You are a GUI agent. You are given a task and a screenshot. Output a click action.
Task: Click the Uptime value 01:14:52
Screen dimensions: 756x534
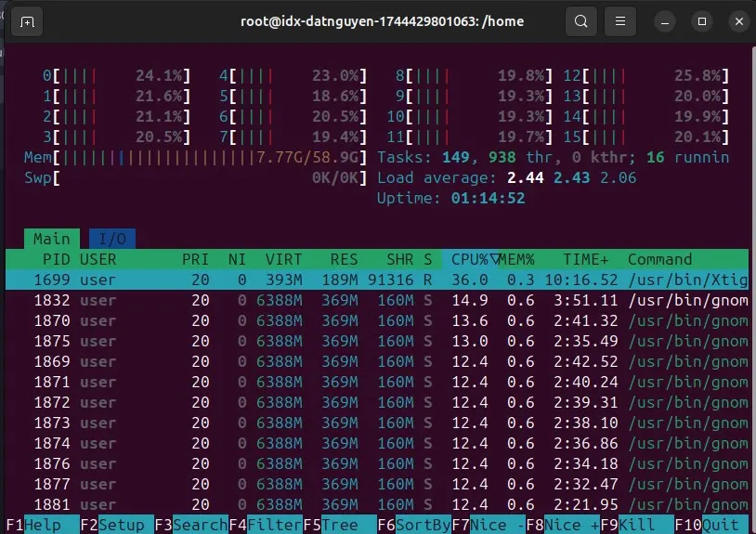click(488, 198)
